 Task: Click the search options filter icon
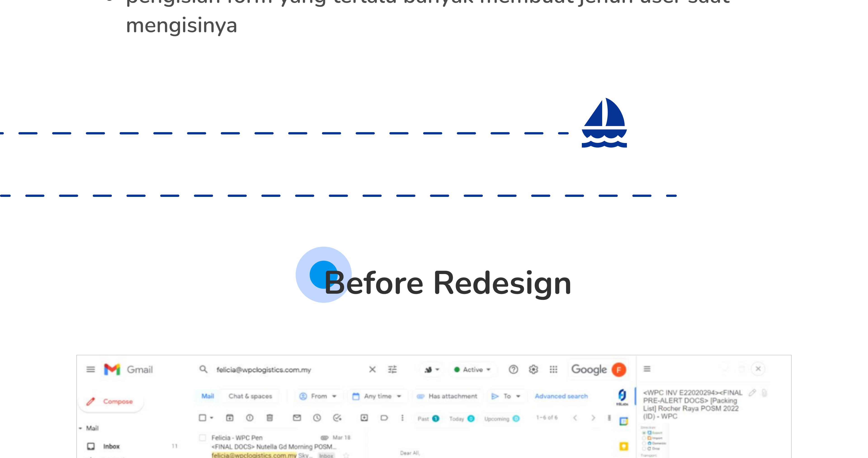point(392,370)
